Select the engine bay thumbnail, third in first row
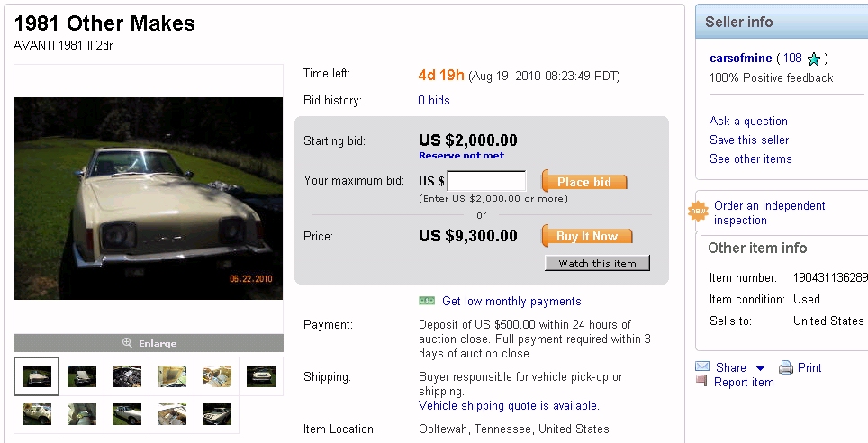 [127, 376]
